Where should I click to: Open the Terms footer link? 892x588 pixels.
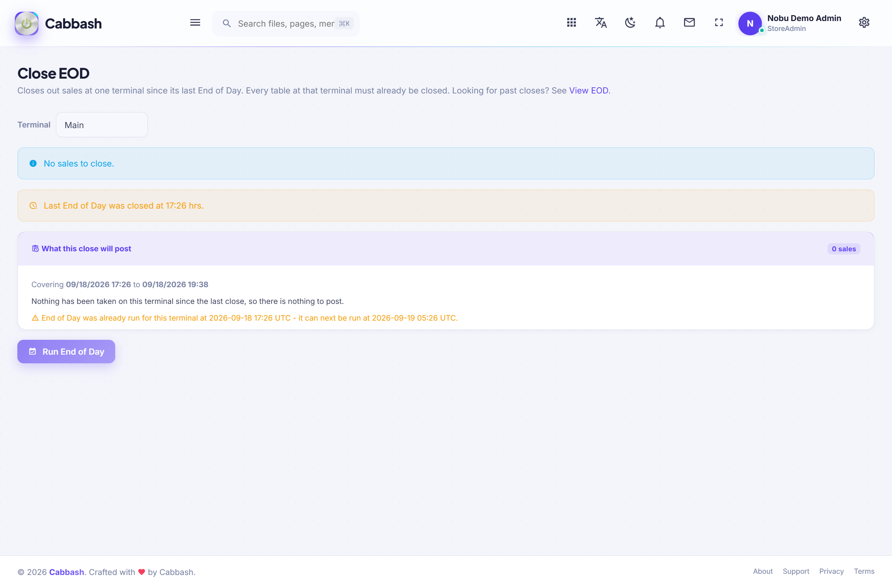[864, 571]
